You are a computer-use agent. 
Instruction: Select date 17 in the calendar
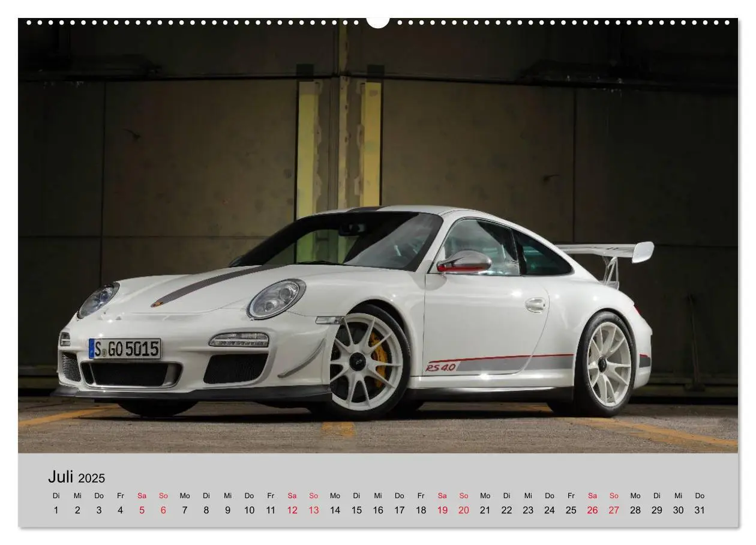click(400, 510)
